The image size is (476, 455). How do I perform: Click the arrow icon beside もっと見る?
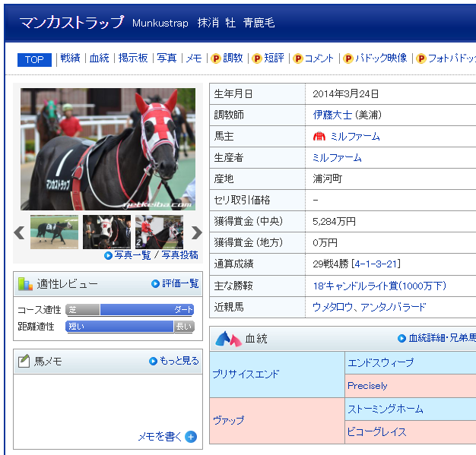154,361
